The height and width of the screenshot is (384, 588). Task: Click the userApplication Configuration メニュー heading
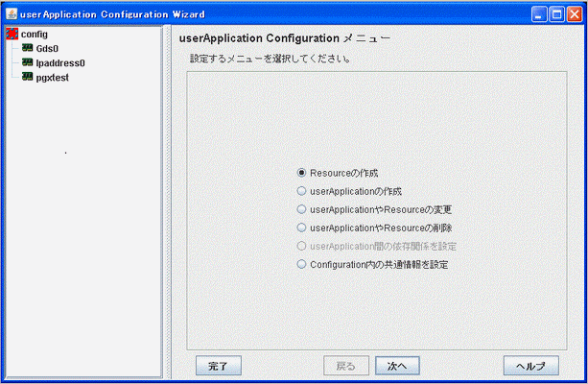pos(285,38)
